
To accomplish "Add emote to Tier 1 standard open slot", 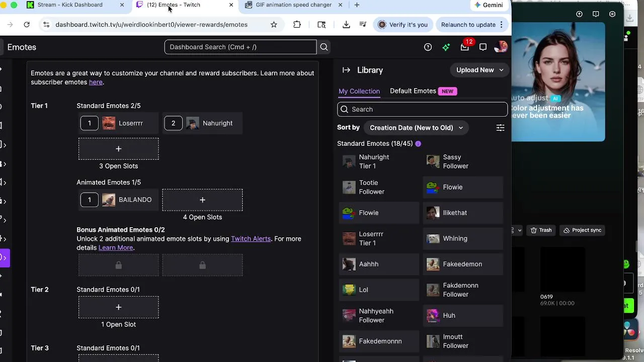I will click(x=119, y=149).
